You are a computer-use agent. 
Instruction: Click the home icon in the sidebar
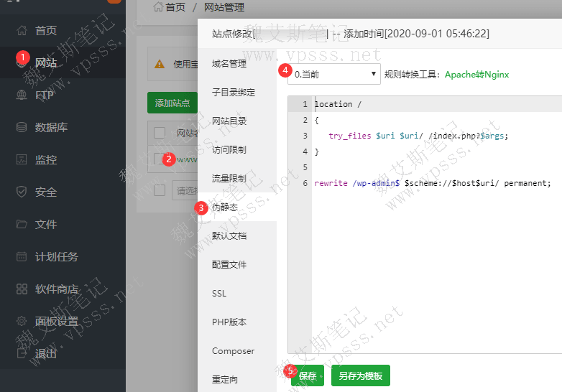[22, 30]
